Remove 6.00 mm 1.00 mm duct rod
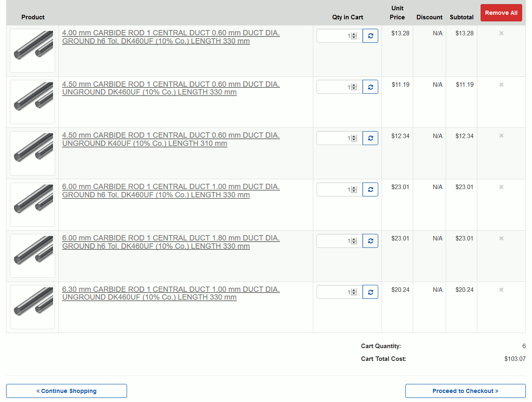 pyautogui.click(x=501, y=187)
